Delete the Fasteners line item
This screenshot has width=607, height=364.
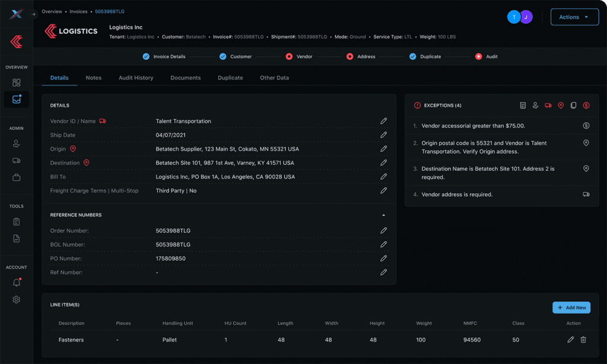(583, 340)
